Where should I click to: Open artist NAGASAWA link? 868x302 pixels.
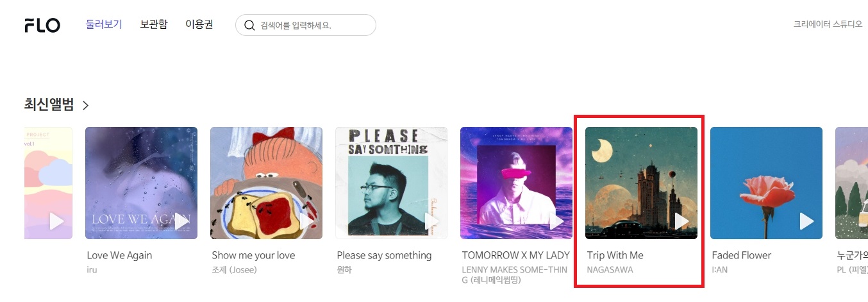click(610, 270)
